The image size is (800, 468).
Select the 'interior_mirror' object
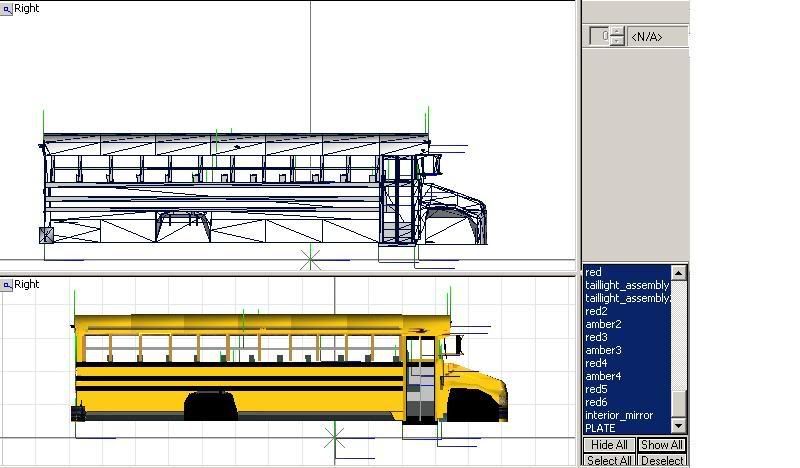click(x=619, y=415)
